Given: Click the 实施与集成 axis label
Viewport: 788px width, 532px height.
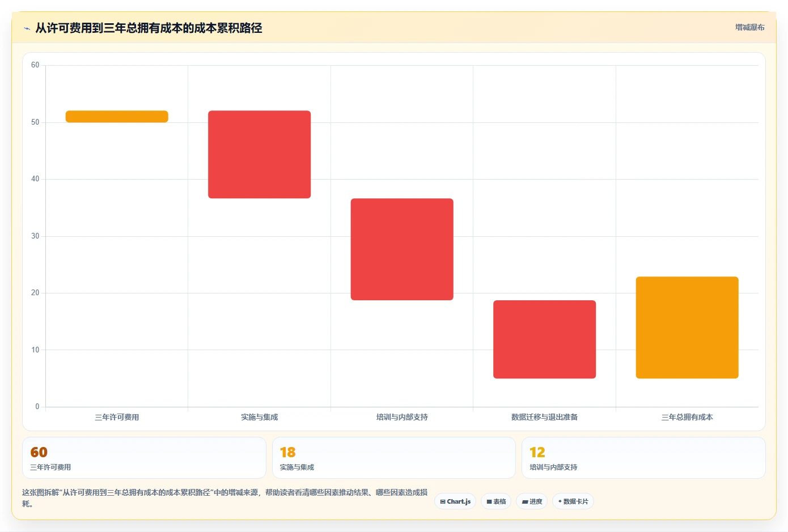Looking at the screenshot, I should 260,417.
